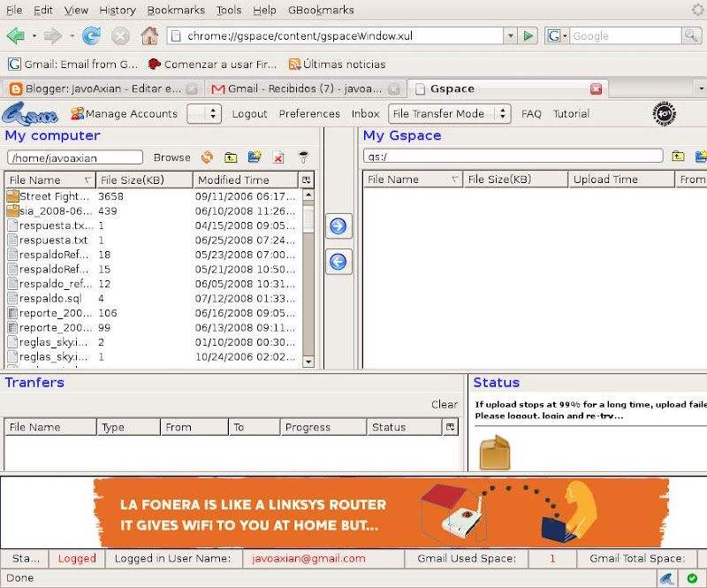Sort Gspace files by File Name
Screen dimensions: 707x588
413,179
